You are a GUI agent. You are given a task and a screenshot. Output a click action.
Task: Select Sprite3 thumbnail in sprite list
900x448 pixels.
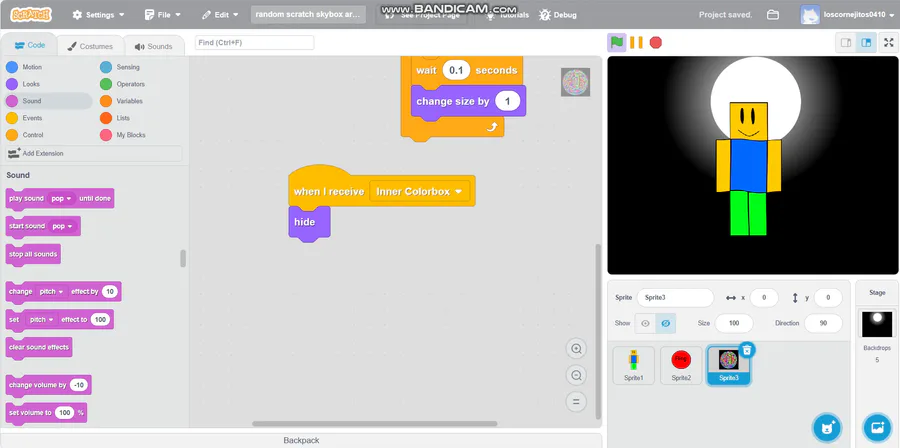click(728, 365)
